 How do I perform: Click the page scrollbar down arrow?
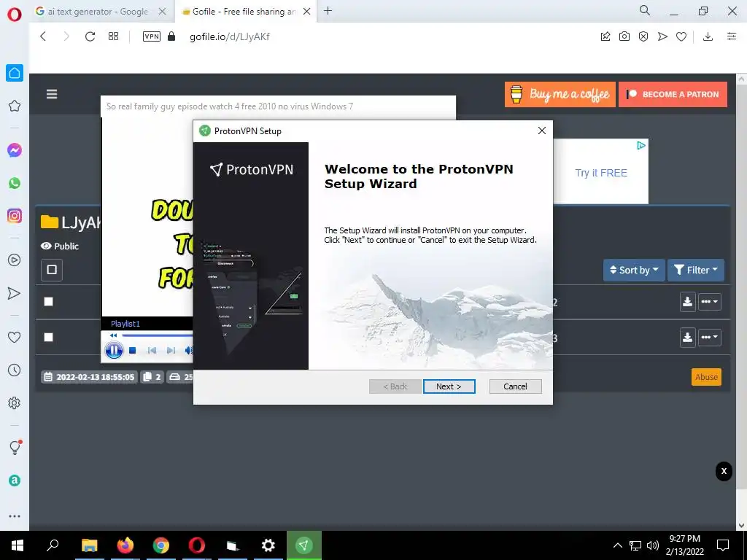741,525
